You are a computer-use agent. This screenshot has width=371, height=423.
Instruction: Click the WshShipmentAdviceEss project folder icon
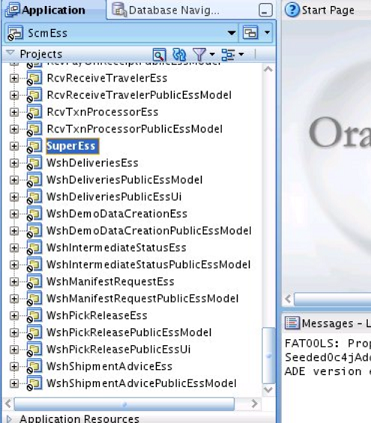coord(34,366)
